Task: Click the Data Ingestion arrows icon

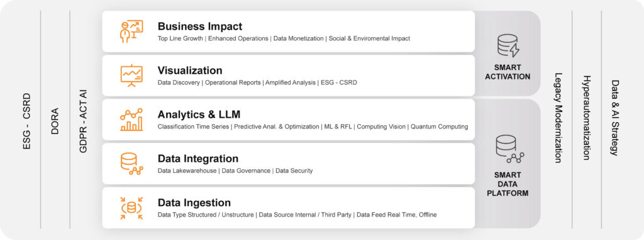Action: (131, 209)
